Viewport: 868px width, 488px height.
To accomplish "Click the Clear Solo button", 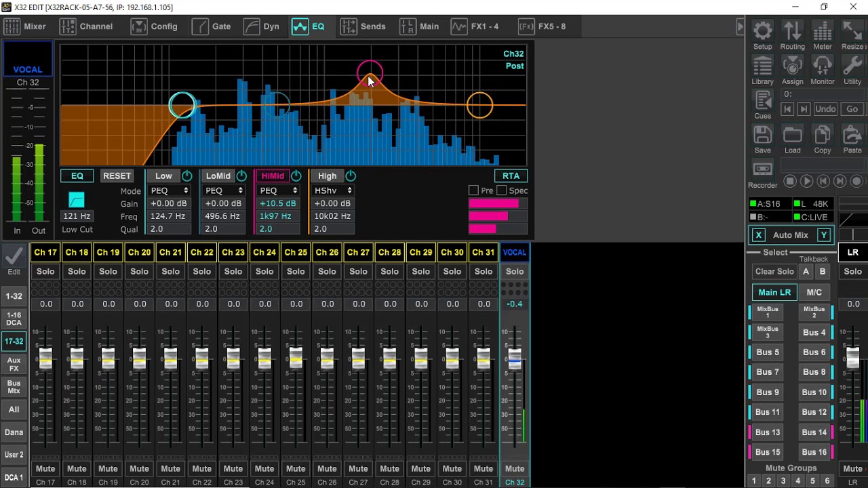I will [774, 271].
